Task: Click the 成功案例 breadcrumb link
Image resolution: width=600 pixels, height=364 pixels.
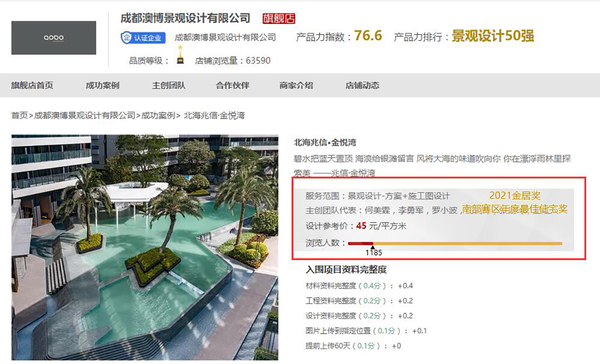Action: pos(158,115)
